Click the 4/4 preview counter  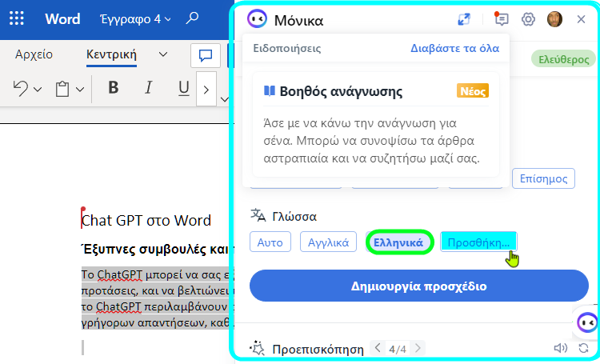coord(398,349)
